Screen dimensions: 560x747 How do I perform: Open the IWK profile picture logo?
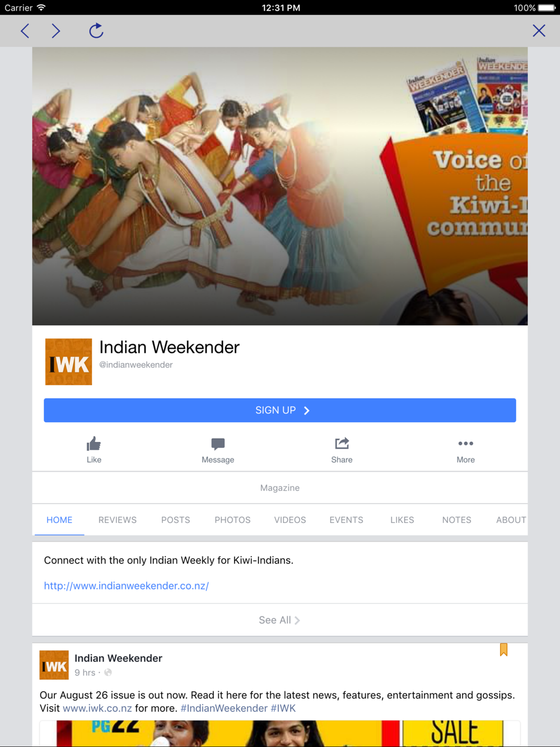point(68,362)
